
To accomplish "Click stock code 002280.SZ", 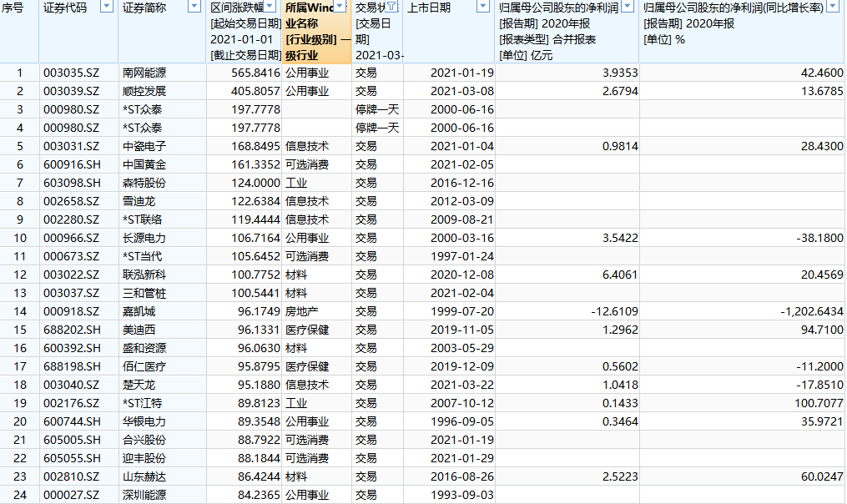I will (71, 219).
